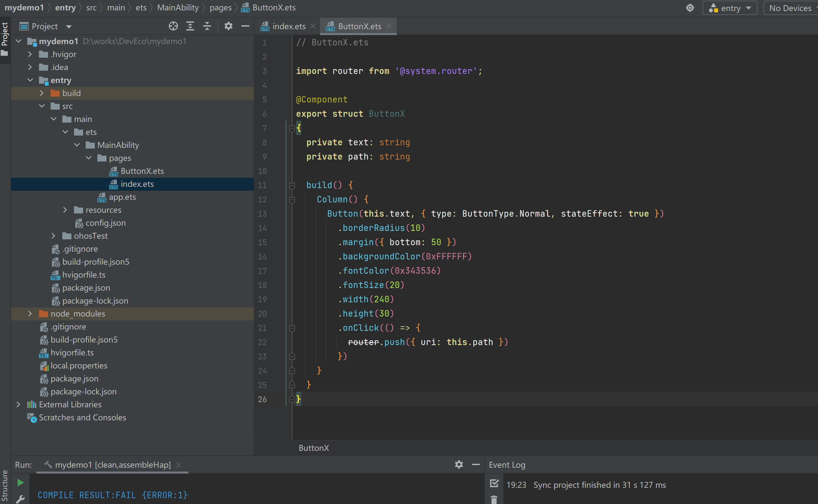Collapse the pages folder
Viewport: 818px width, 504px height.
88,158
